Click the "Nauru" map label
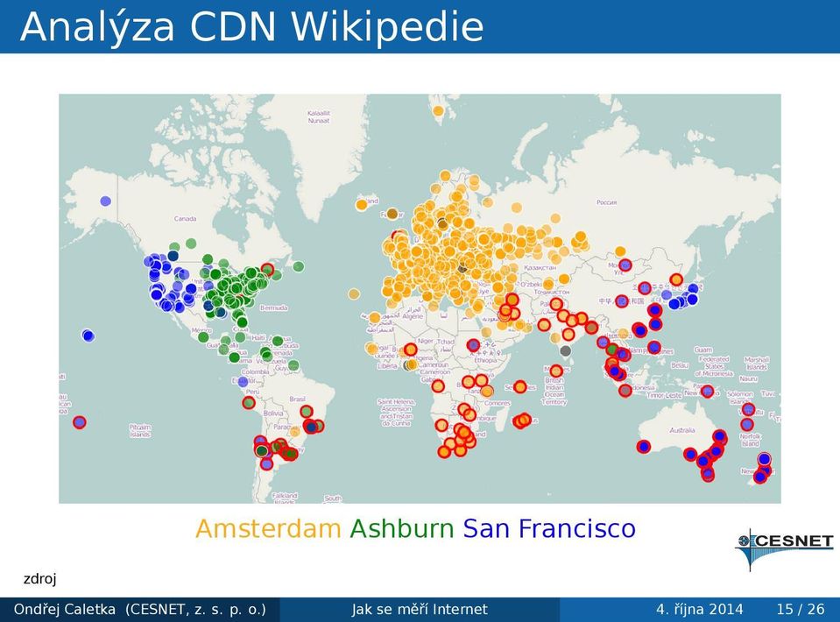 748,378
